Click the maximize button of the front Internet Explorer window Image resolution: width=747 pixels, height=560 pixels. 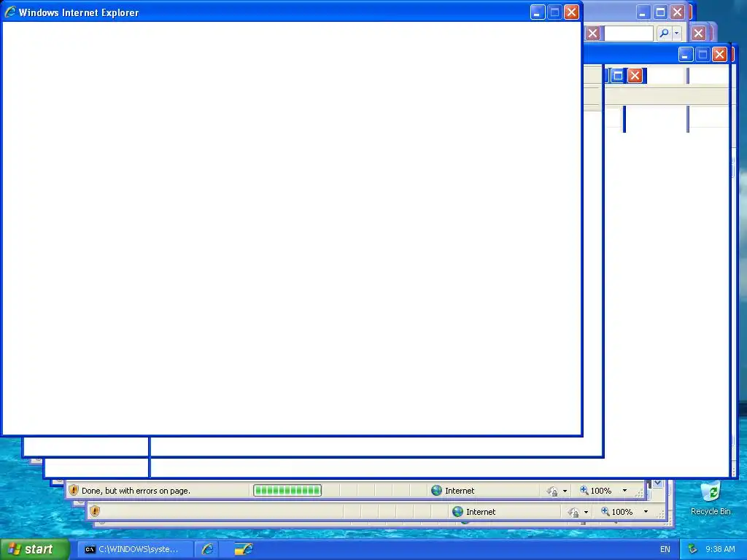(x=554, y=12)
